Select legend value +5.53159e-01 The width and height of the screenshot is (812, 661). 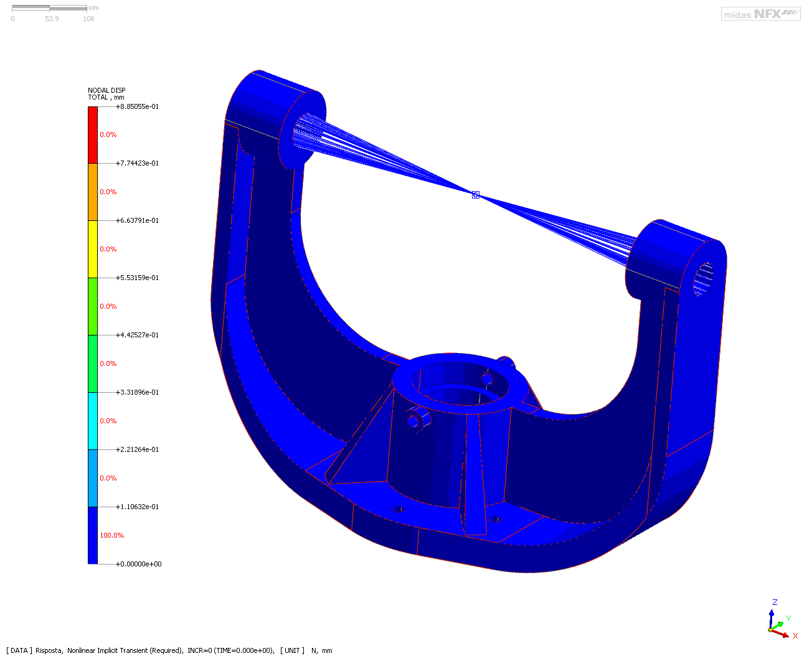click(137, 278)
